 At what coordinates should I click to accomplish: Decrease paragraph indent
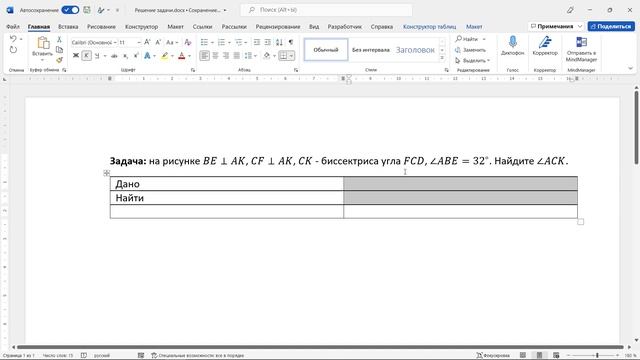coord(257,42)
